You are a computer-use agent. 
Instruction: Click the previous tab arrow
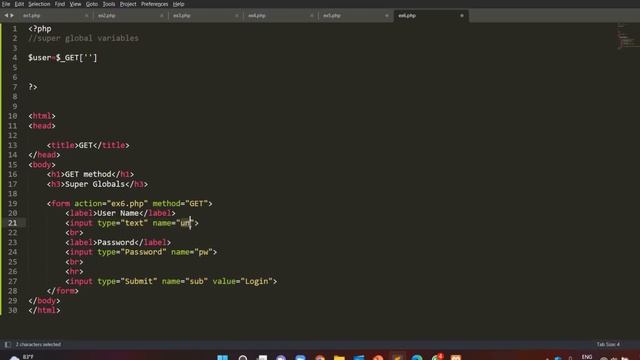click(6, 16)
